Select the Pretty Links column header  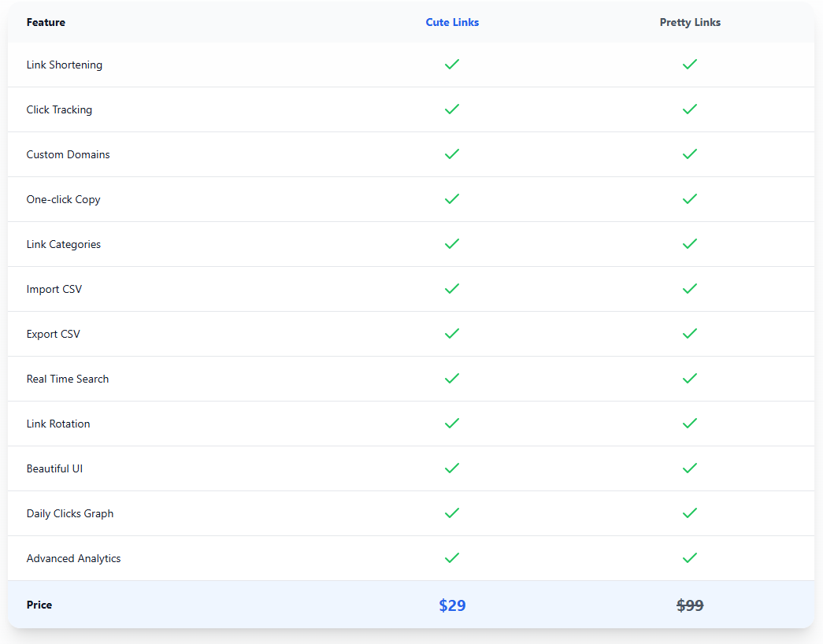click(x=690, y=23)
